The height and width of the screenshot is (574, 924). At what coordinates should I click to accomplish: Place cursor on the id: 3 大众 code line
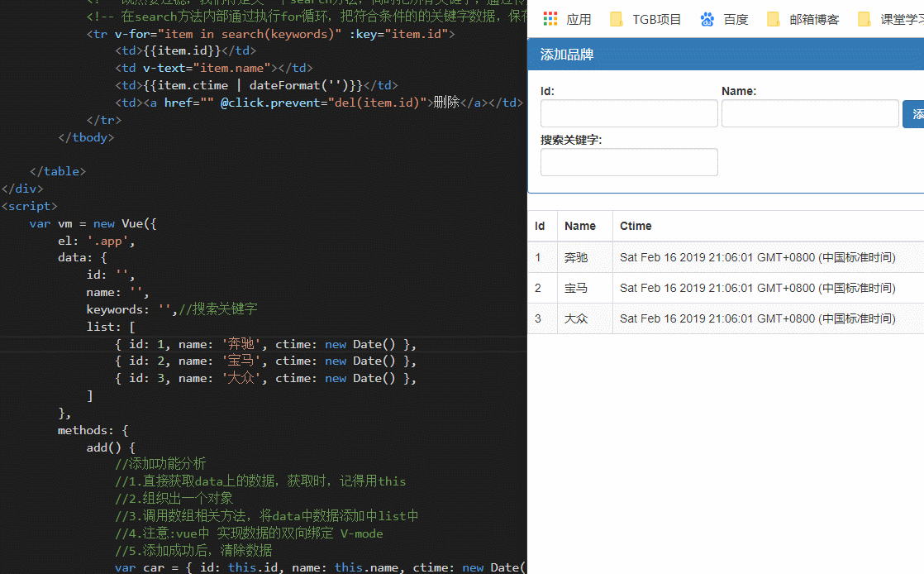266,378
